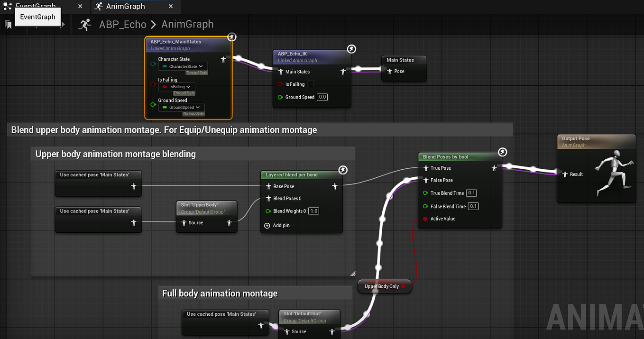This screenshot has height=339, width=644.
Task: Open ABP_Echo via the breadcrumb link
Action: [x=122, y=24]
